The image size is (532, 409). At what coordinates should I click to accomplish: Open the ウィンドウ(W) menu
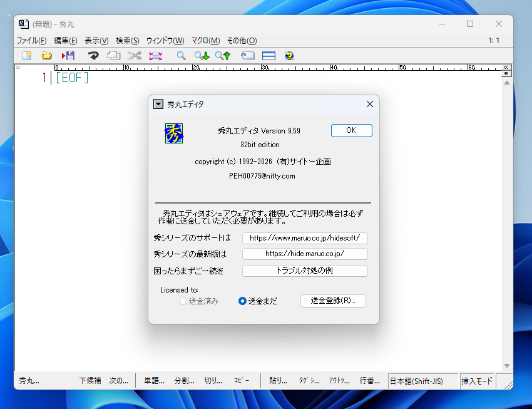pos(165,41)
